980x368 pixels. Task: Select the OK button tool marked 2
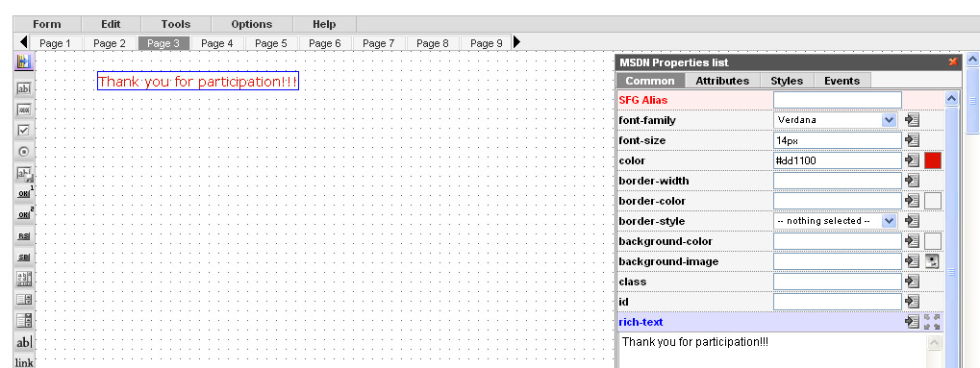coord(24,214)
